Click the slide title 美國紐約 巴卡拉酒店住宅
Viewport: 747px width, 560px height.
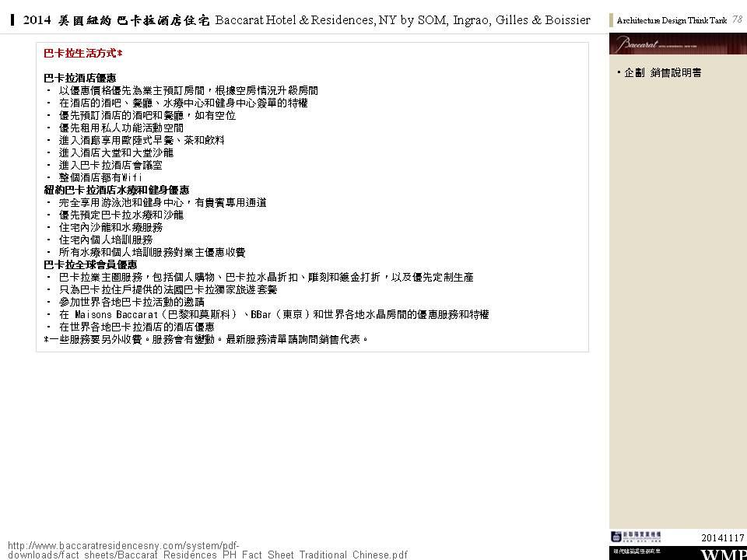[117, 19]
